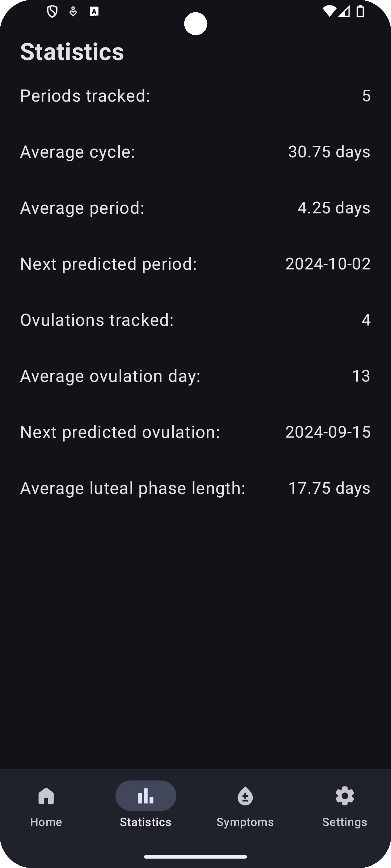Tap the 30.75 days average cycle value
The image size is (391, 868).
pos(329,152)
